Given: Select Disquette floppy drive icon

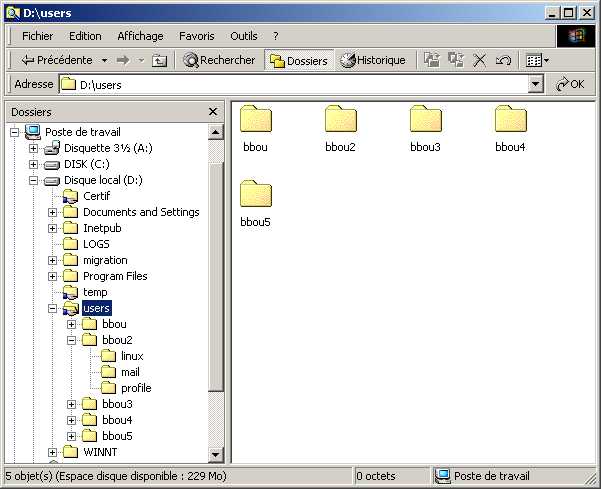Looking at the screenshot, I should click(x=52, y=148).
